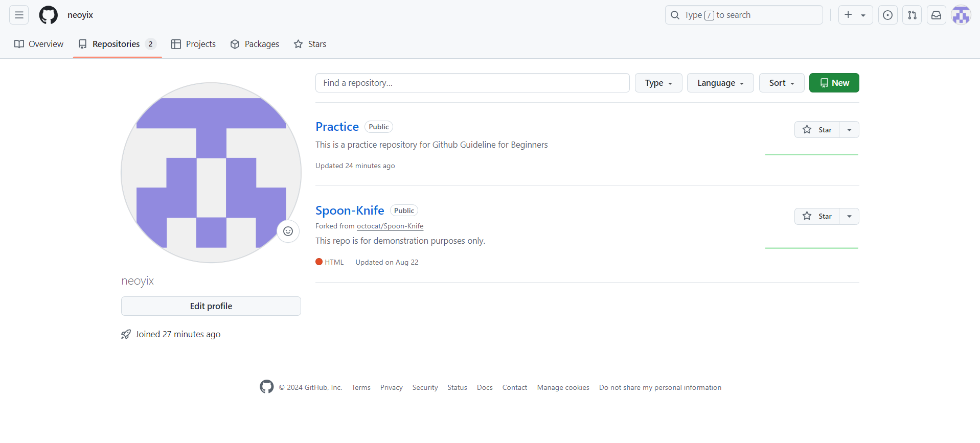Switch to the Overview tab

point(39,44)
